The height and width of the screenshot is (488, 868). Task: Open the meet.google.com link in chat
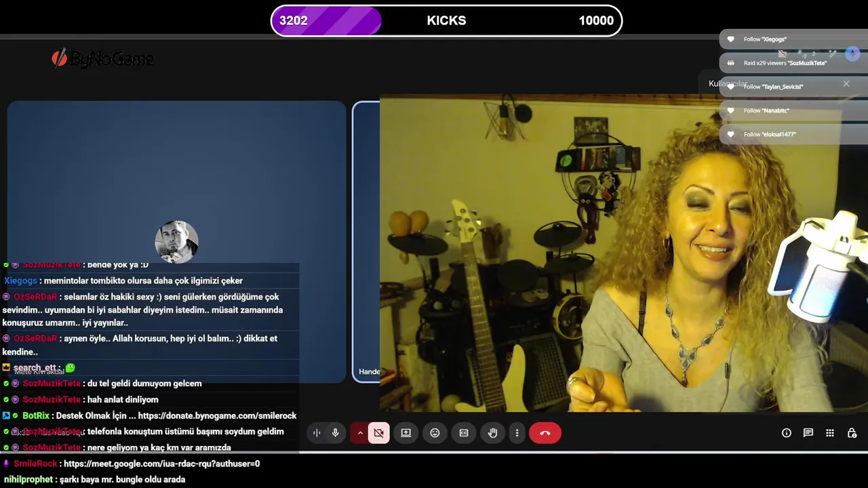[161, 464]
